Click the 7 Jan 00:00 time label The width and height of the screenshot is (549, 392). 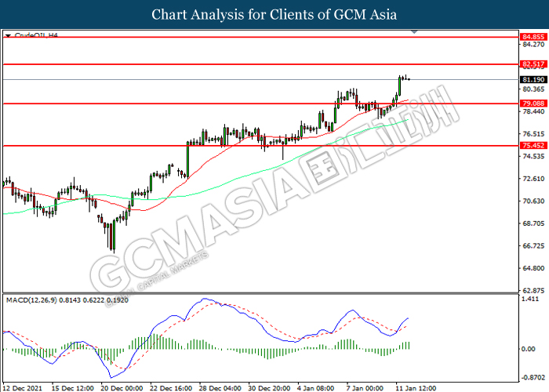pyautogui.click(x=365, y=388)
